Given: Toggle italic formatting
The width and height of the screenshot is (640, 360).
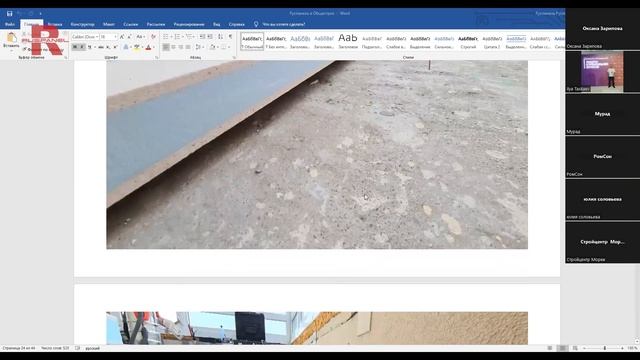Looking at the screenshot, I should [x=82, y=47].
